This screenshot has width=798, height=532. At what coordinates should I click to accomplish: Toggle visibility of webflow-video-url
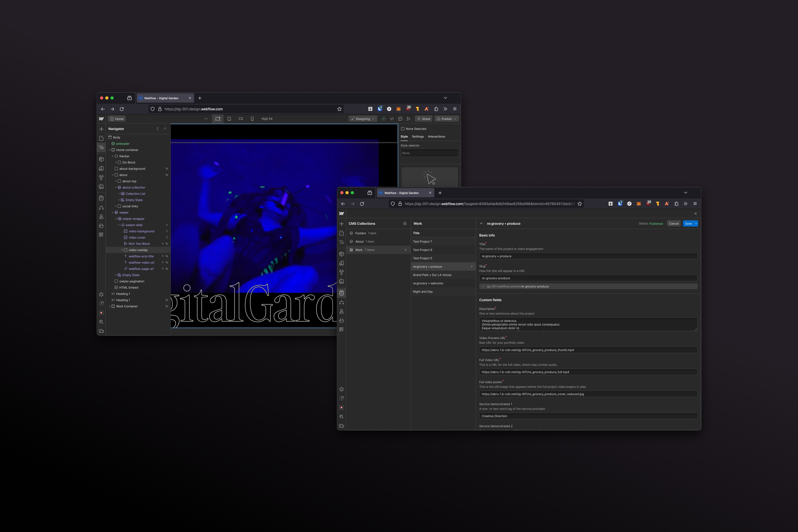point(167,263)
